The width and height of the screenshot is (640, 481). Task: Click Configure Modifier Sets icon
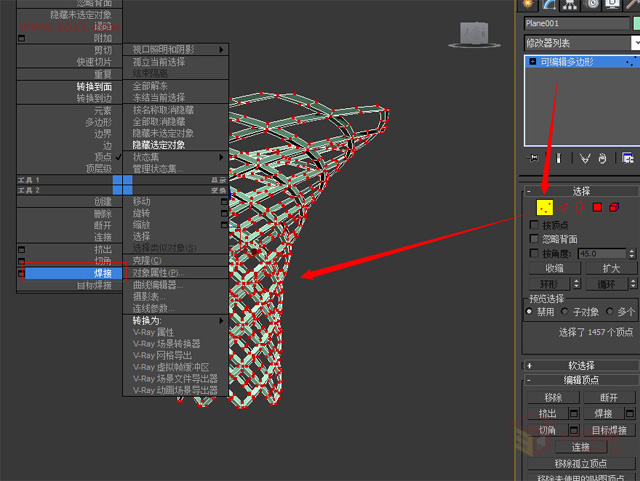628,158
